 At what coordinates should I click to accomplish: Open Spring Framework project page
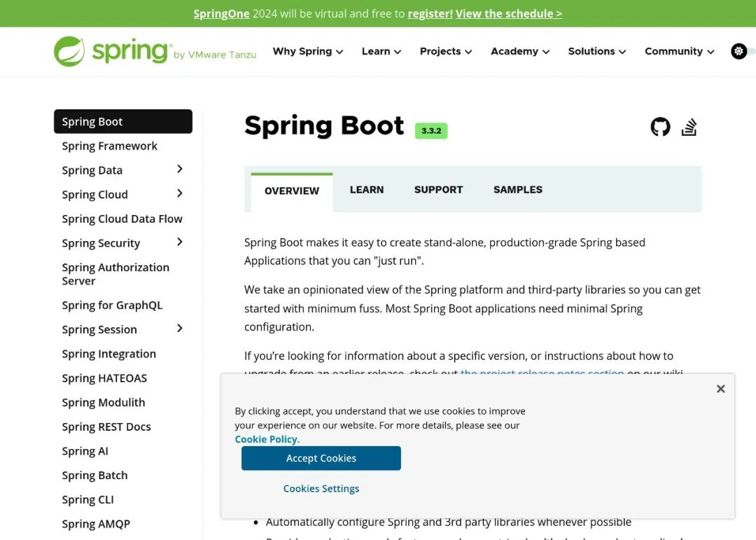(109, 146)
